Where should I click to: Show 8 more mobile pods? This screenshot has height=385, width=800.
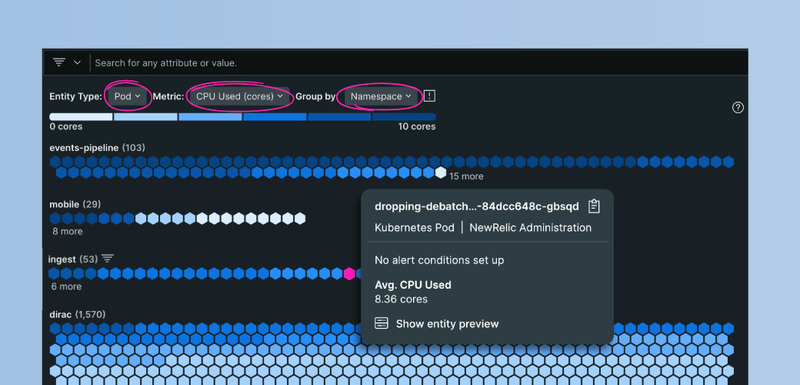click(67, 232)
